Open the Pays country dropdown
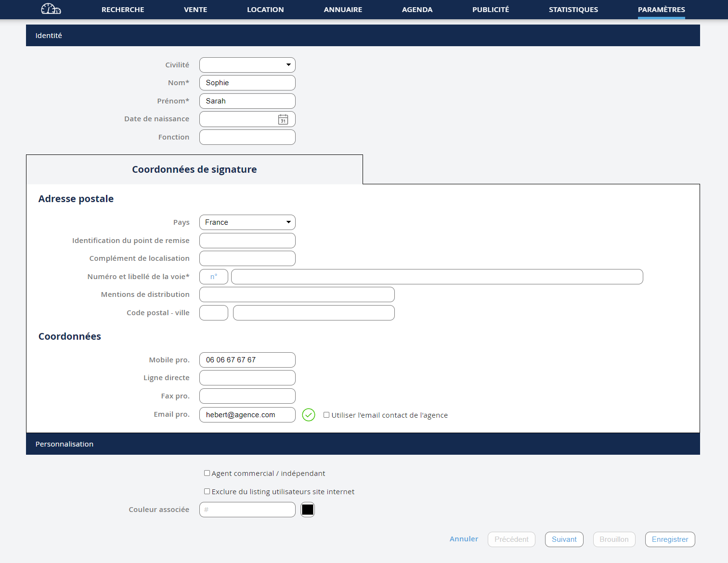This screenshot has width=728, height=563. [x=247, y=222]
